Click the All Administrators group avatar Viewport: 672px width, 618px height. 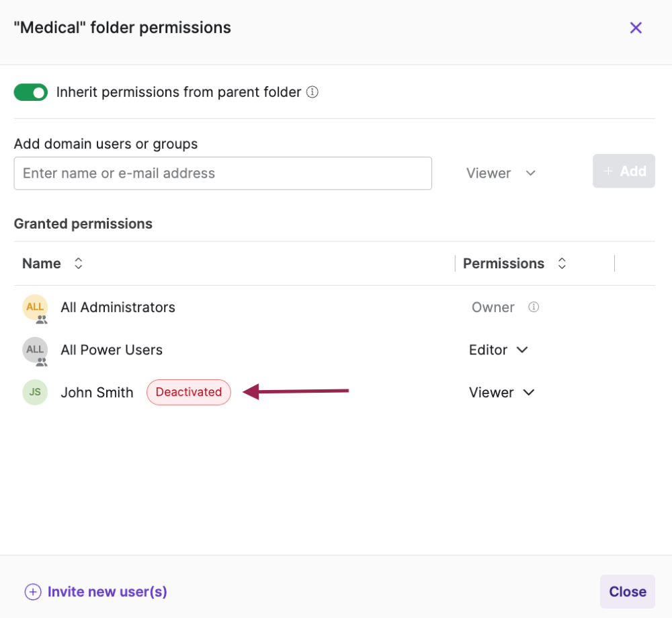click(x=35, y=307)
